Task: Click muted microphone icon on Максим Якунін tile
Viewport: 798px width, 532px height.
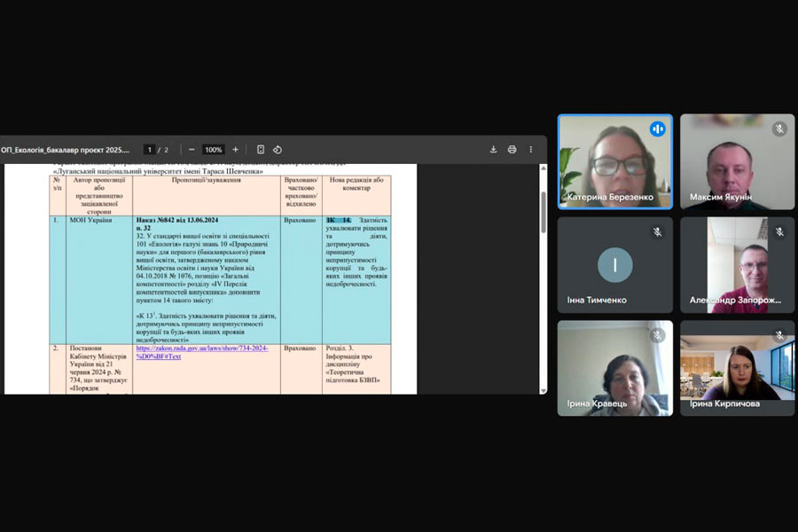Action: (779, 129)
